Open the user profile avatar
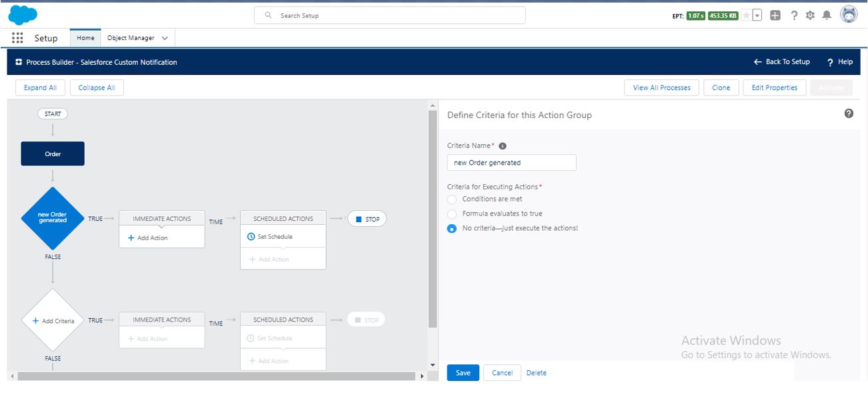The height and width of the screenshot is (393, 868). pos(849,15)
